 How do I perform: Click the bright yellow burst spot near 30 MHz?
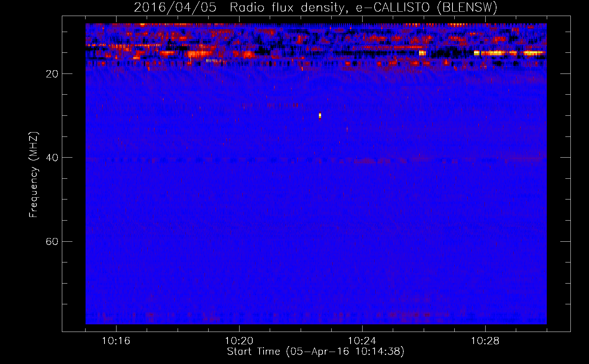coord(320,115)
